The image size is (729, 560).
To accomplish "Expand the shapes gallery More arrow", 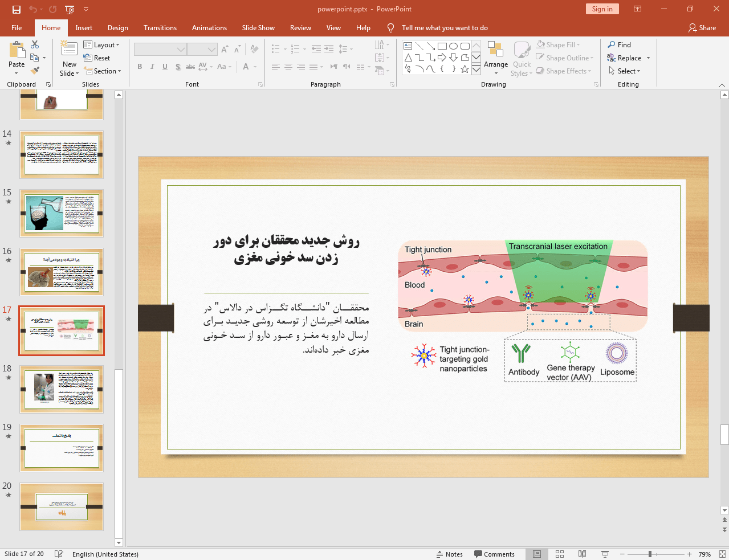I will (x=476, y=70).
